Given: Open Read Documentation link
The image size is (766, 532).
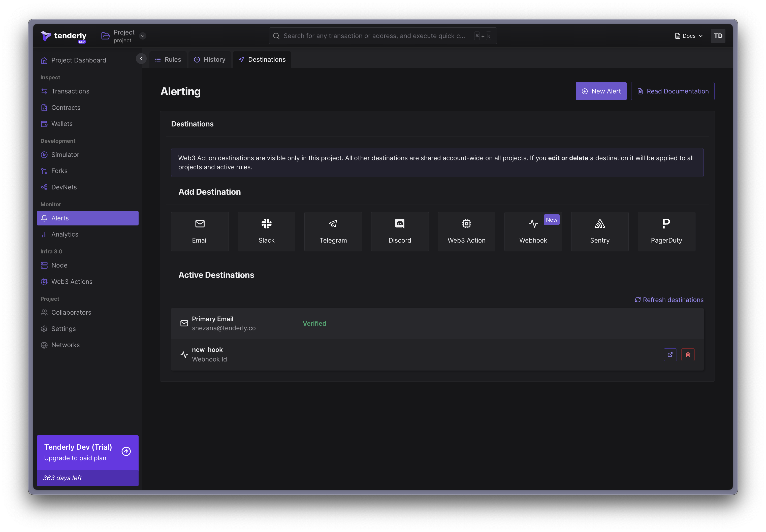Looking at the screenshot, I should (x=673, y=91).
